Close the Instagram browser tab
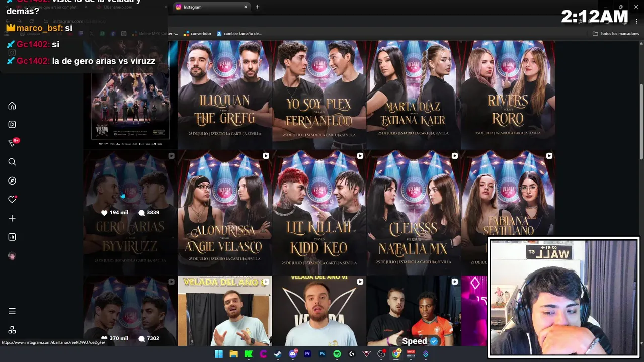The height and width of the screenshot is (362, 644). [246, 7]
